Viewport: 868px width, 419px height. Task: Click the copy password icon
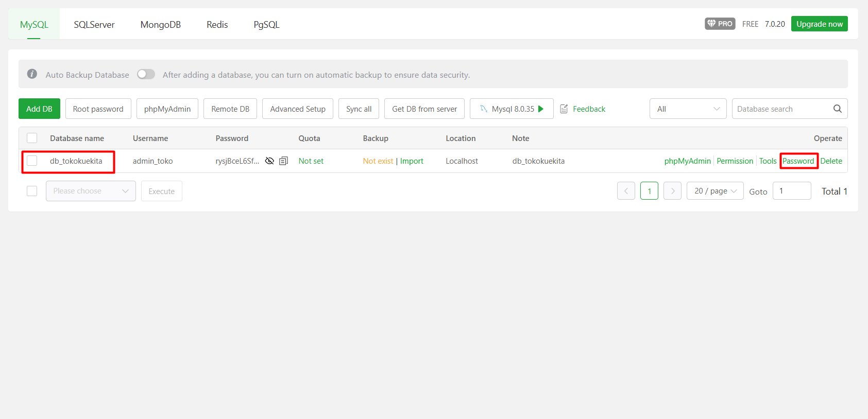(x=283, y=161)
